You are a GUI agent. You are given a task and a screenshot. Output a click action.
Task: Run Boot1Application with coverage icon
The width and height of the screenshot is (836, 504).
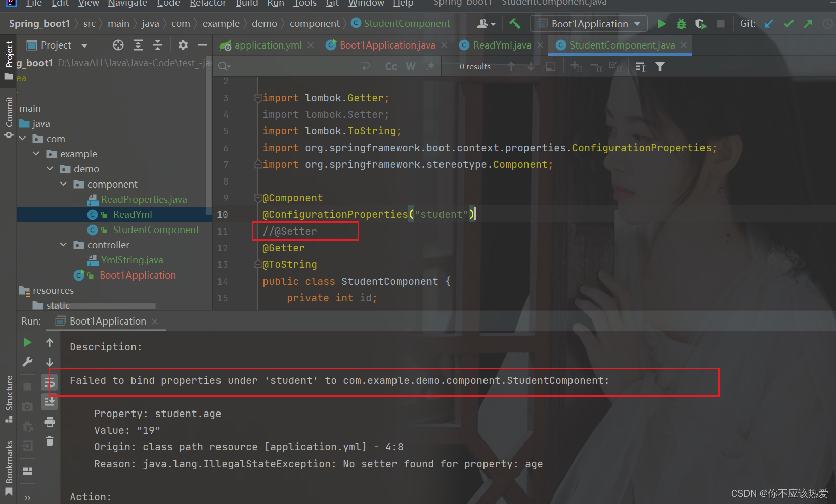click(701, 23)
